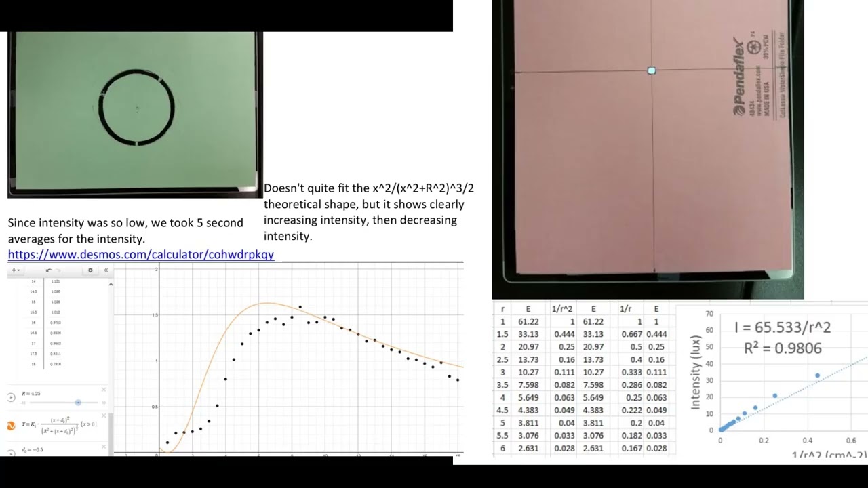The width and height of the screenshot is (868, 488).
Task: Select the 7.598 cell in first E column
Action: click(528, 385)
